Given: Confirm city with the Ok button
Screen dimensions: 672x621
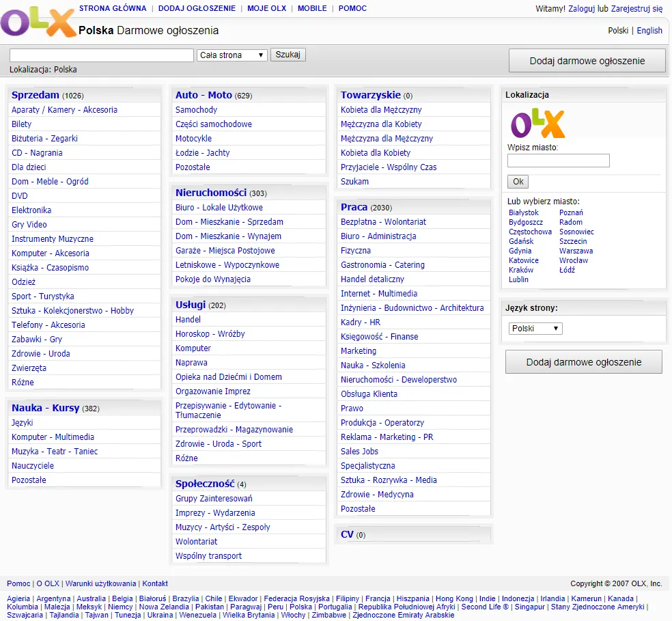Looking at the screenshot, I should pos(518,182).
